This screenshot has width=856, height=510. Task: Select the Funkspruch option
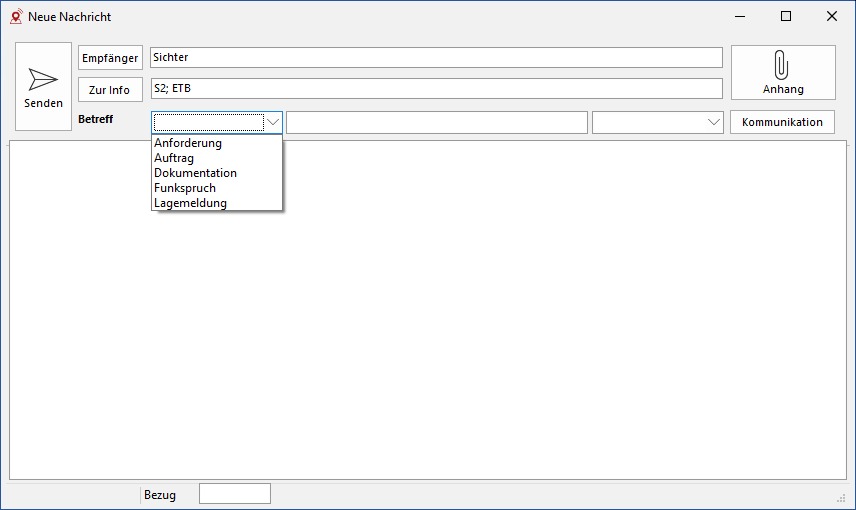click(x=185, y=188)
